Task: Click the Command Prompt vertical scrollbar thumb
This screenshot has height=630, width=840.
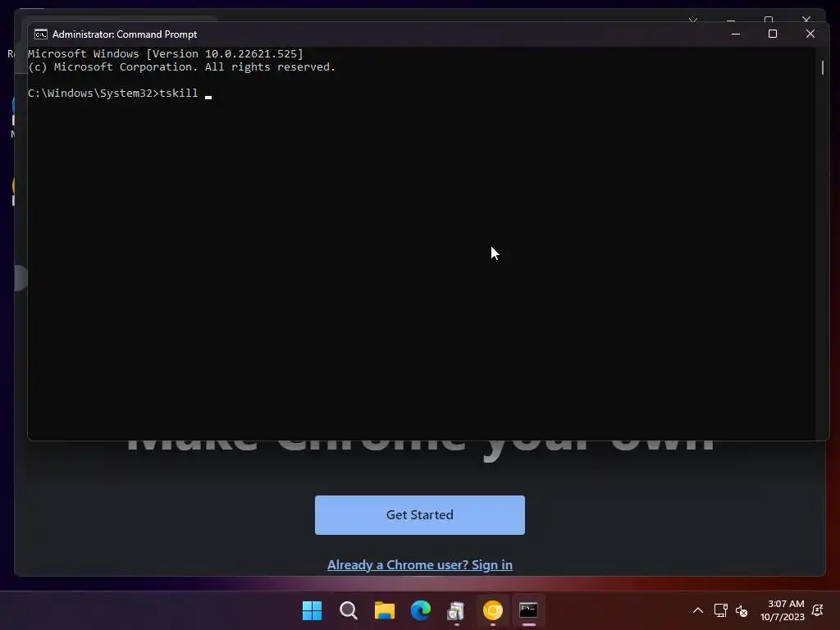Action: [822, 67]
